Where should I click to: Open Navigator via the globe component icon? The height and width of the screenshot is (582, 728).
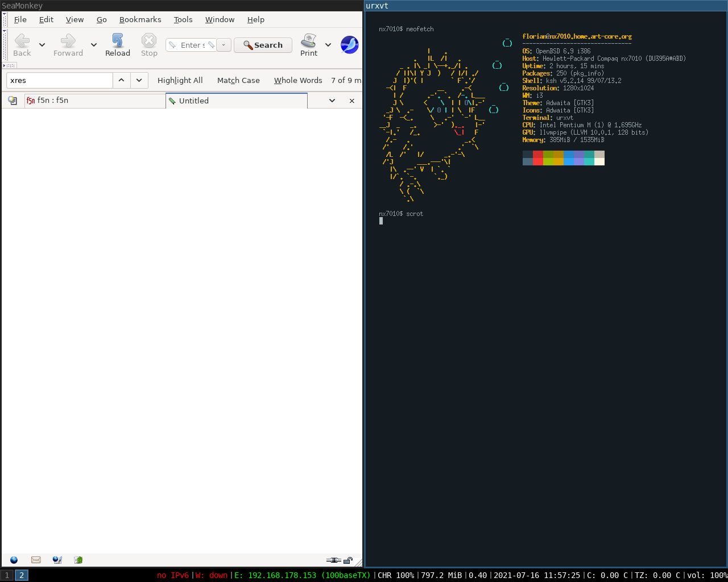(x=13, y=560)
